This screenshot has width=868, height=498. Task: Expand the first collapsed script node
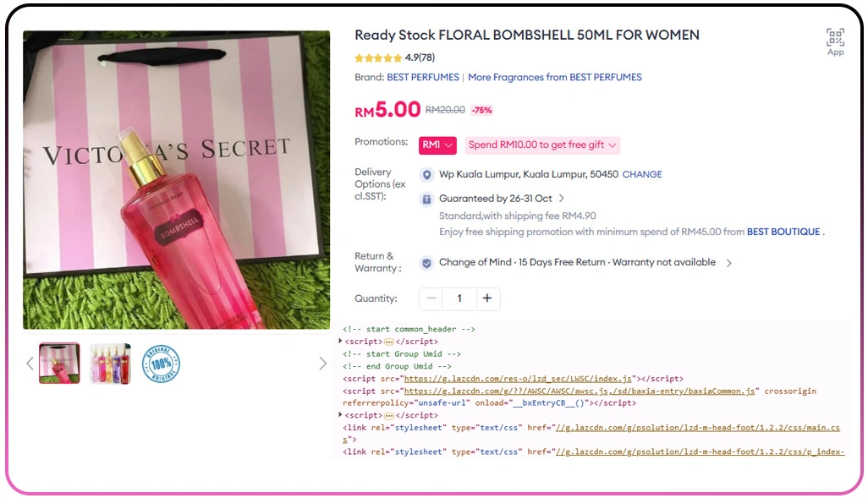tap(340, 341)
